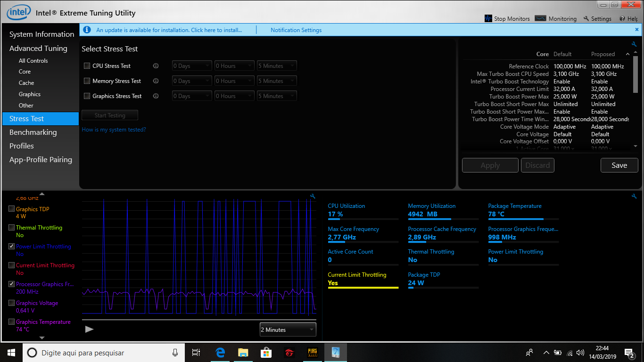The width and height of the screenshot is (644, 362).
Task: Check the Graphics TDP monitor checkbox
Action: click(11, 209)
